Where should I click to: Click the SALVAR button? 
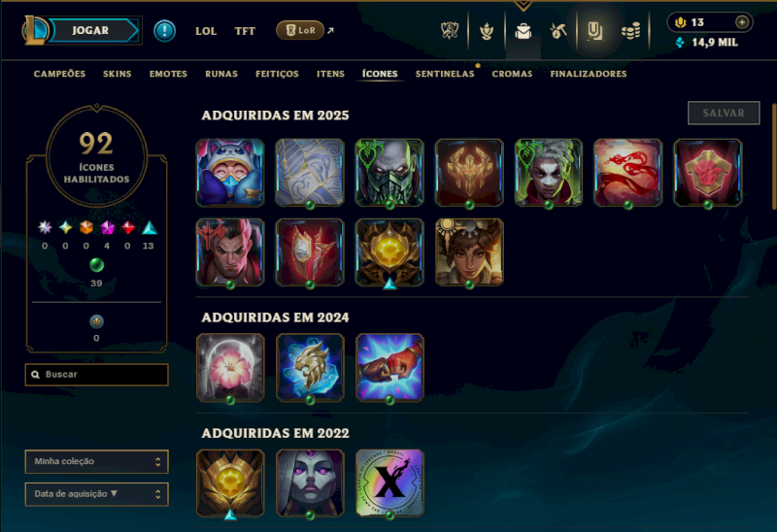[x=724, y=113]
